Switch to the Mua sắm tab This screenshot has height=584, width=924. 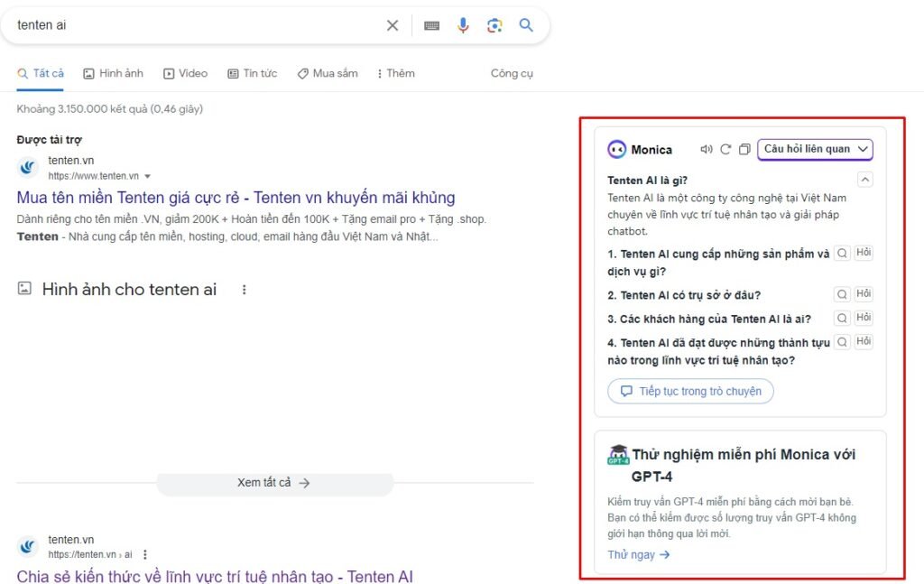pos(328,74)
